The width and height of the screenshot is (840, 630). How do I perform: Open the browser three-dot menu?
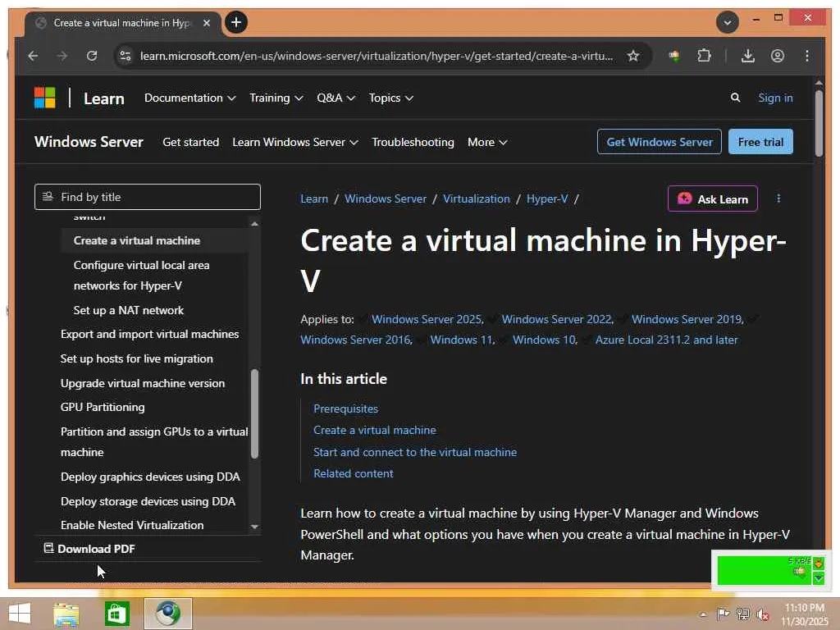[807, 56]
